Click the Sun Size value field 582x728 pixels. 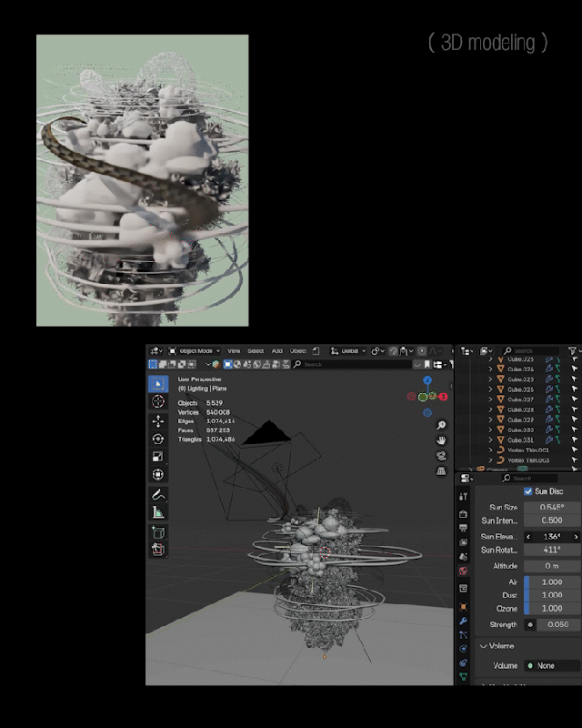click(x=552, y=507)
